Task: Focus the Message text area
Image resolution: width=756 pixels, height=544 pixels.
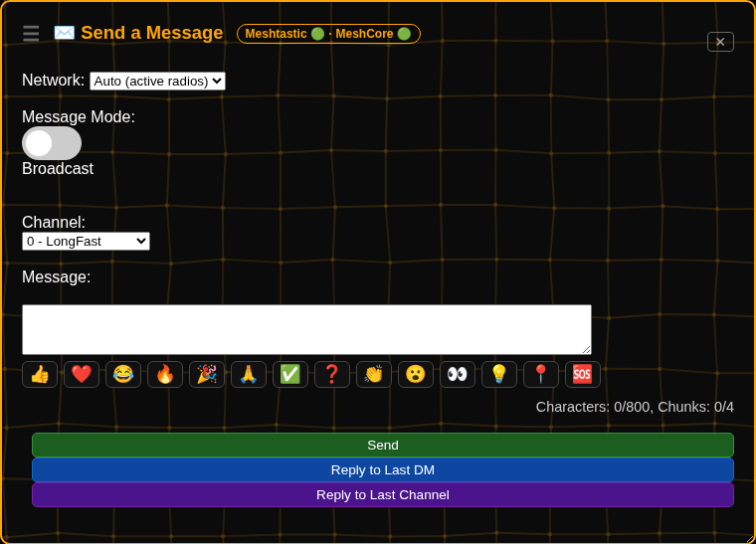Action: 306,329
